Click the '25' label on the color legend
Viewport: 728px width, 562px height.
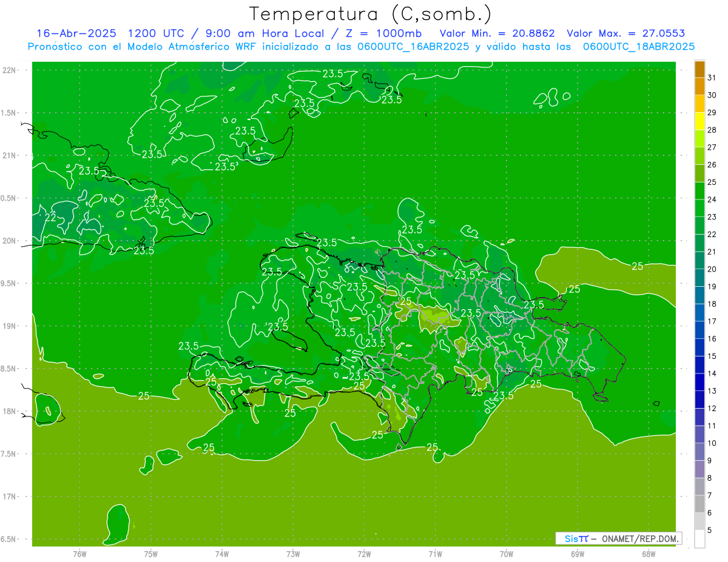712,182
